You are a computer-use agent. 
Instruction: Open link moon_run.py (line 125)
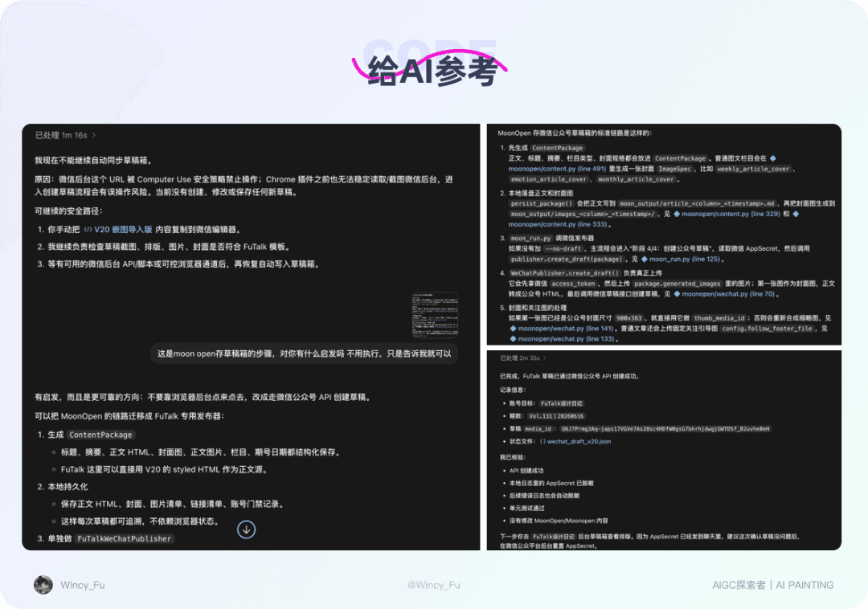[685, 259]
